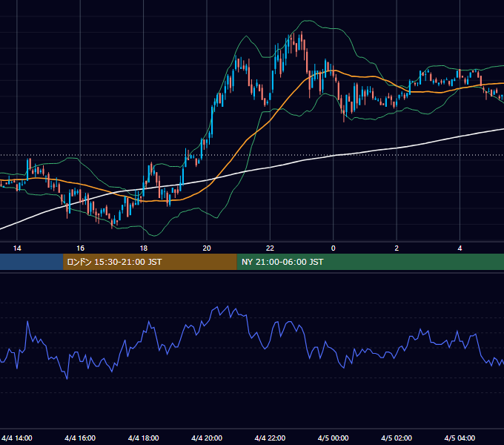
Task: Click the 4 hour label on price chart
Action: point(460,248)
